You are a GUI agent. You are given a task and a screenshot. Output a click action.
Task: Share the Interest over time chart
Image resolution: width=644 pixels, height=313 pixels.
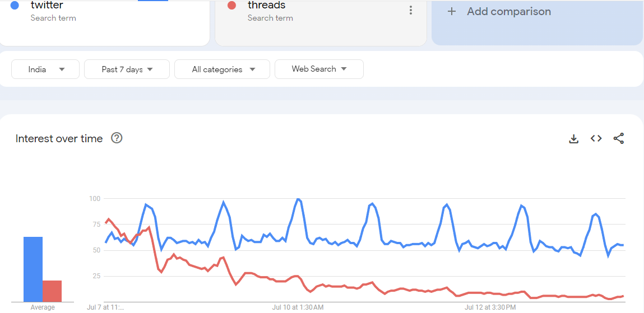[618, 138]
